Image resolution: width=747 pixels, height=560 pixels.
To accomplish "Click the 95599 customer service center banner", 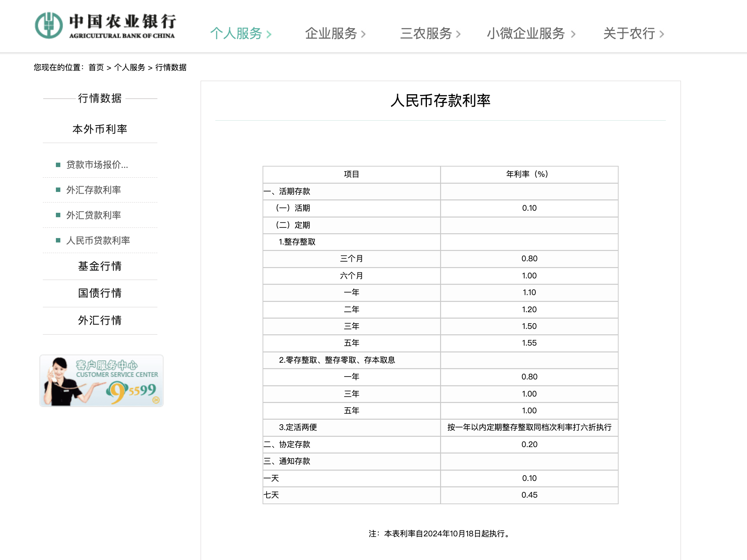I will (102, 381).
